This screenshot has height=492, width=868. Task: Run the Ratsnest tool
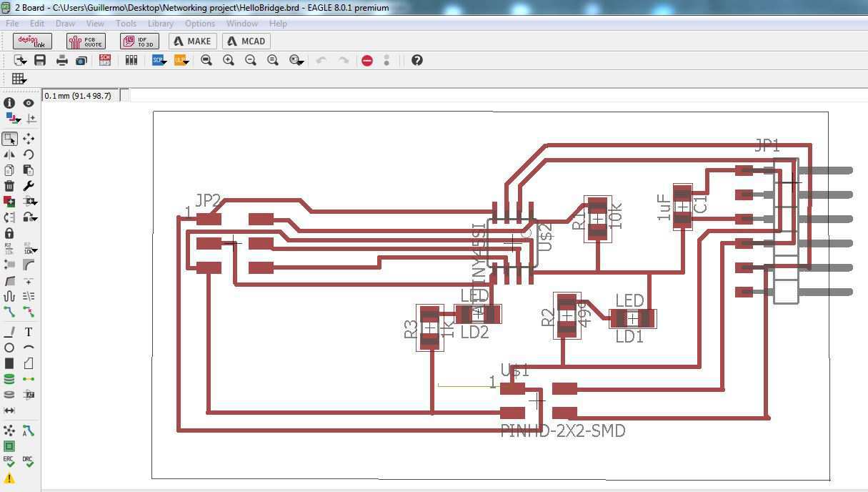click(9, 431)
